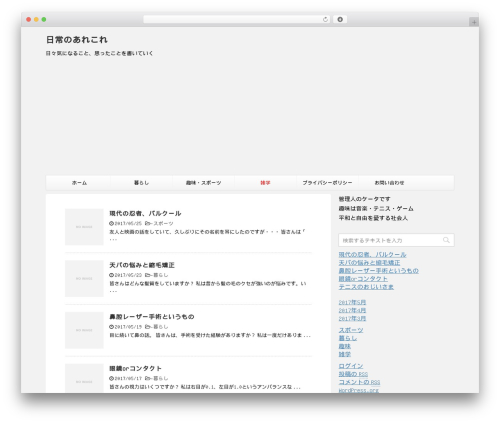This screenshot has height=423, width=500.
Task: Click the reload icon in address bar
Action: coord(325,20)
